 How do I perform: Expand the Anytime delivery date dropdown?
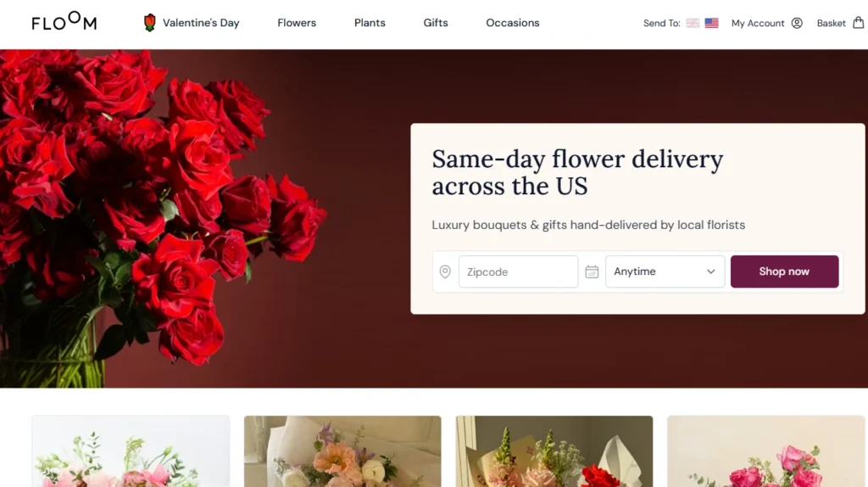point(665,271)
